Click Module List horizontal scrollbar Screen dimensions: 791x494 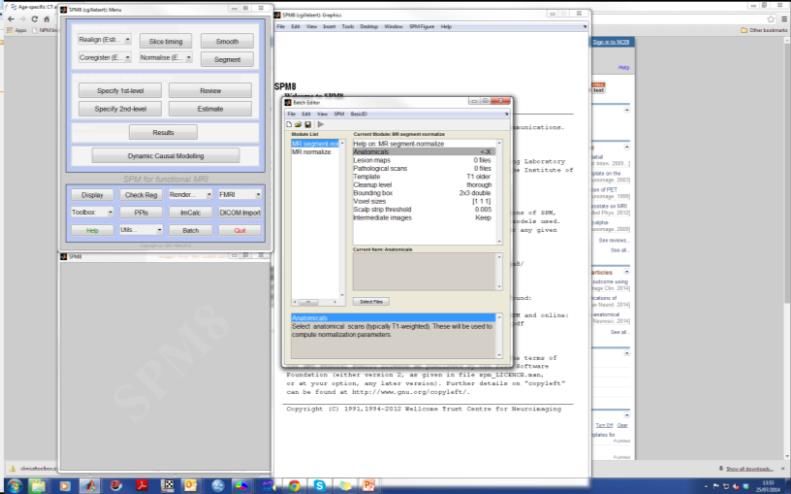pos(314,302)
